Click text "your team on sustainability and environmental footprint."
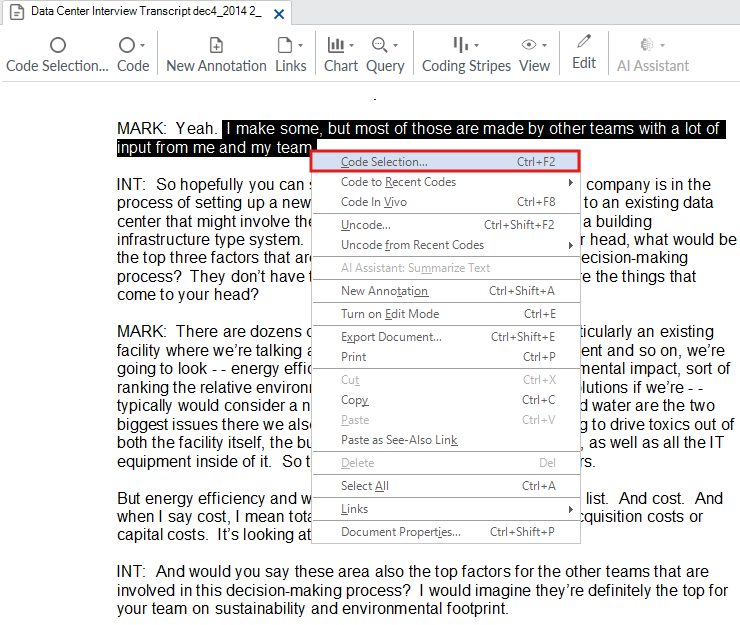The height and width of the screenshot is (625, 740). pos(312,608)
